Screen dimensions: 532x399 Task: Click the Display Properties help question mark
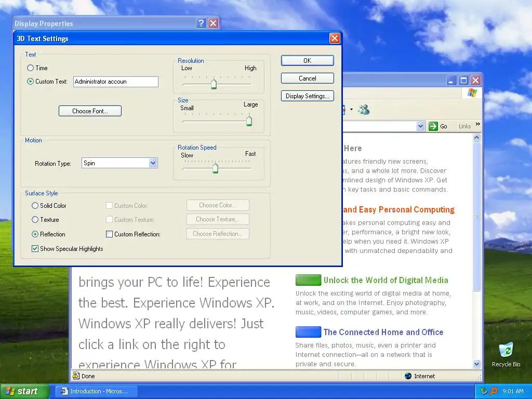click(x=201, y=23)
